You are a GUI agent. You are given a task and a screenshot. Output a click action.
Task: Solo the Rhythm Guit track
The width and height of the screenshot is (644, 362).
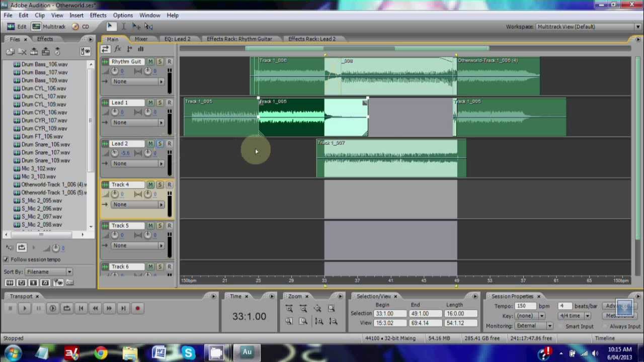pos(159,61)
